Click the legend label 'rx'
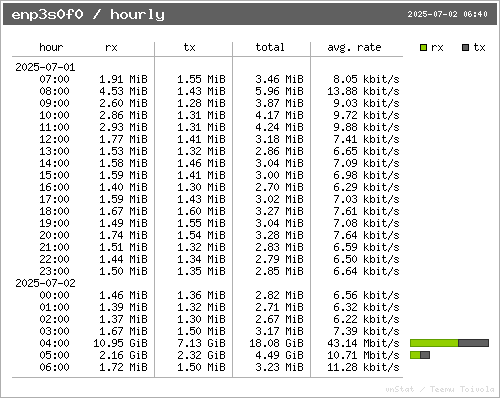The height and width of the screenshot is (398, 500). 437,48
